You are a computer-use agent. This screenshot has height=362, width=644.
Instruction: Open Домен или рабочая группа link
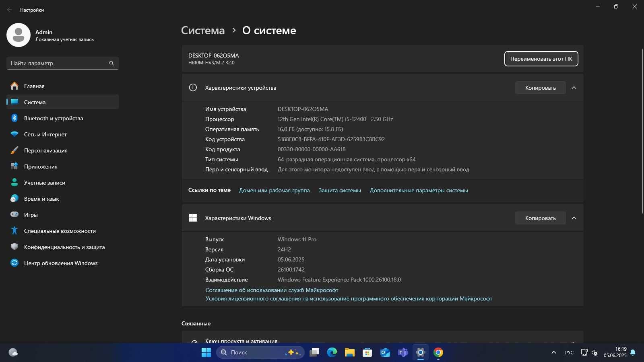coord(275,190)
